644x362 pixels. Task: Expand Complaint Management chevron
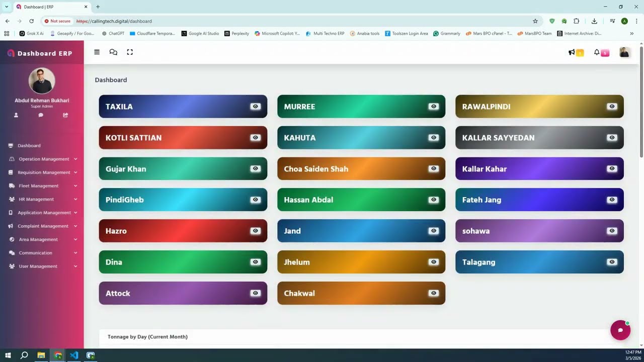[75, 226]
